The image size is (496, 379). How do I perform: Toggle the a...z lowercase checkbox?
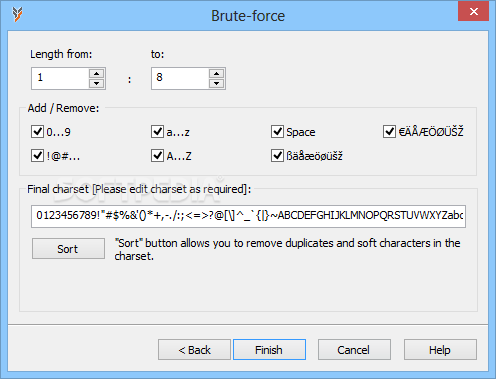pos(157,132)
